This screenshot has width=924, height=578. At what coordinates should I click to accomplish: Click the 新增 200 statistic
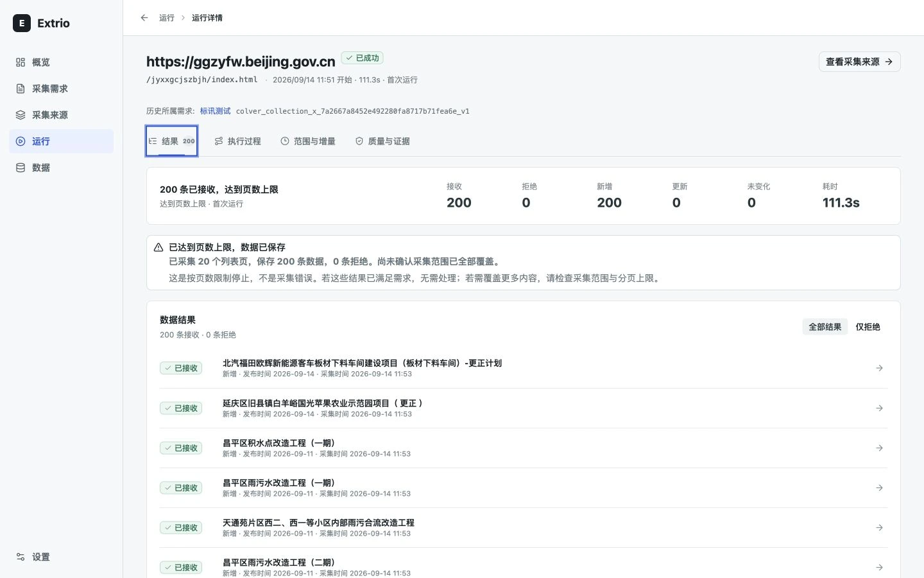[x=609, y=196]
